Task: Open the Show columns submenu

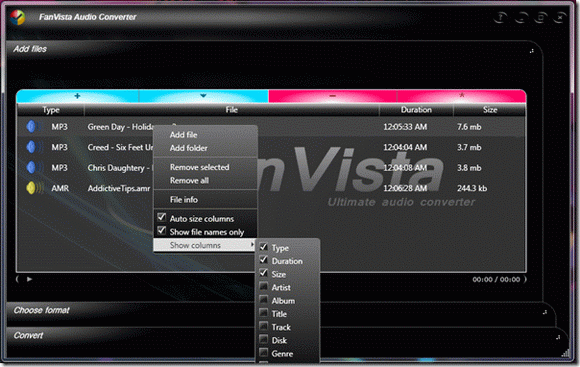Action: pos(205,245)
